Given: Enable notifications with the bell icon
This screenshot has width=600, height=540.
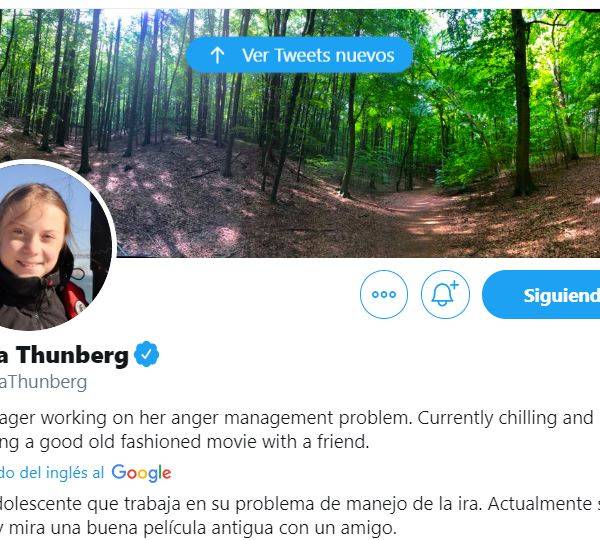Looking at the screenshot, I should (x=445, y=294).
